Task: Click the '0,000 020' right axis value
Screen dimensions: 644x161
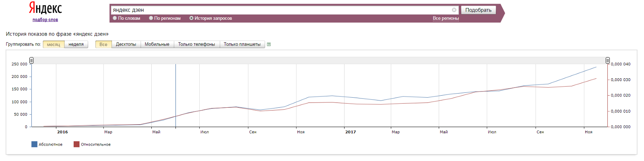Action: tap(621, 96)
